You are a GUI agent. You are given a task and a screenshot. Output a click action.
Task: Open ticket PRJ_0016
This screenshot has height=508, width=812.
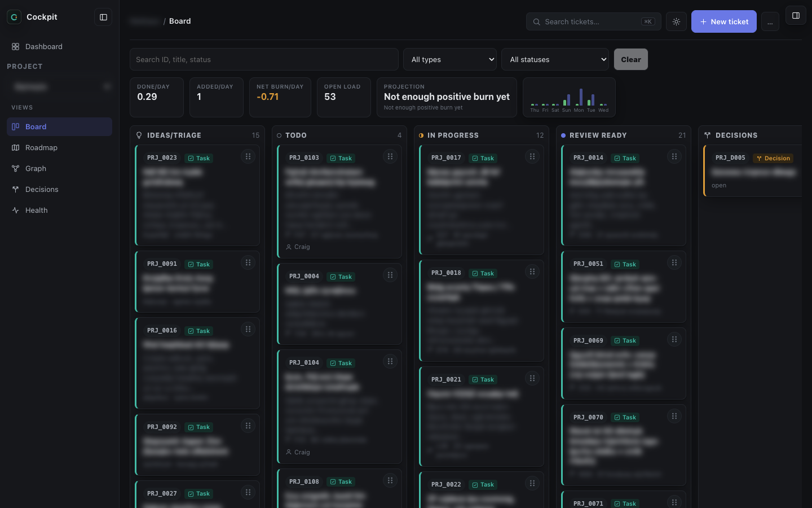coord(197,363)
